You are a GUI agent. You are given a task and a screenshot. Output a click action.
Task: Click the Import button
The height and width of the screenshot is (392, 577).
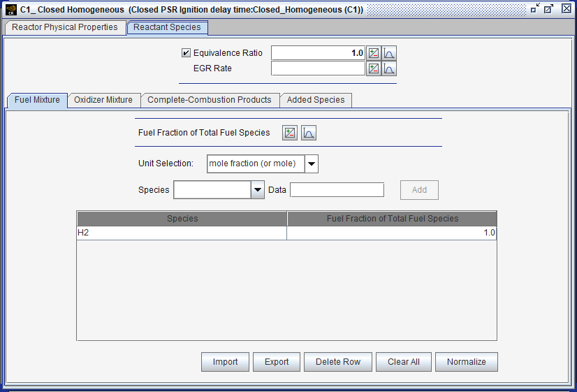225,362
